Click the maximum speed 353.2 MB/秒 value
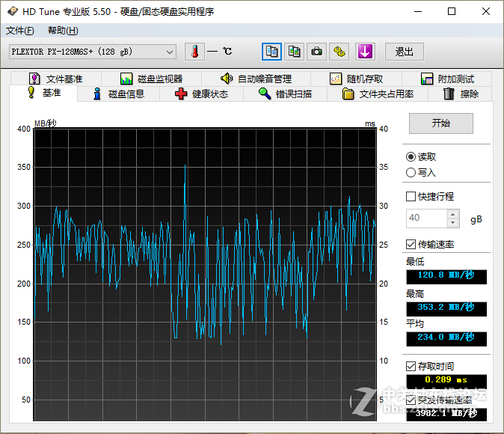 point(446,309)
